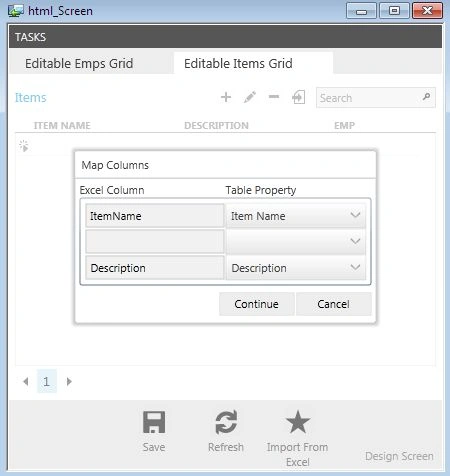Click the add item plus icon

tap(226, 97)
